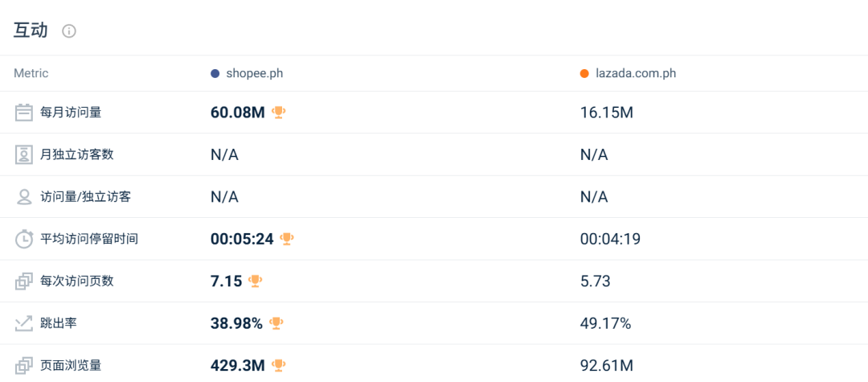868x382 pixels.
Task: Click the blue dot for shopee.ph
Action: [x=215, y=74]
